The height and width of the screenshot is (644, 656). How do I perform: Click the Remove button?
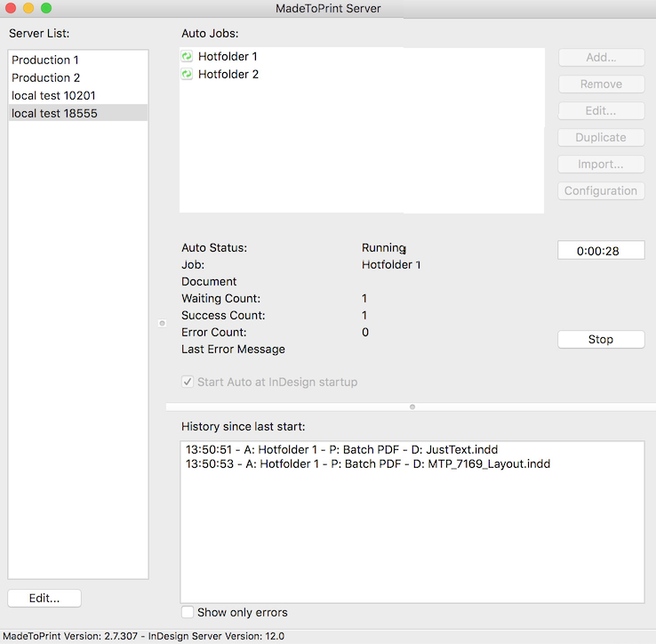(601, 85)
